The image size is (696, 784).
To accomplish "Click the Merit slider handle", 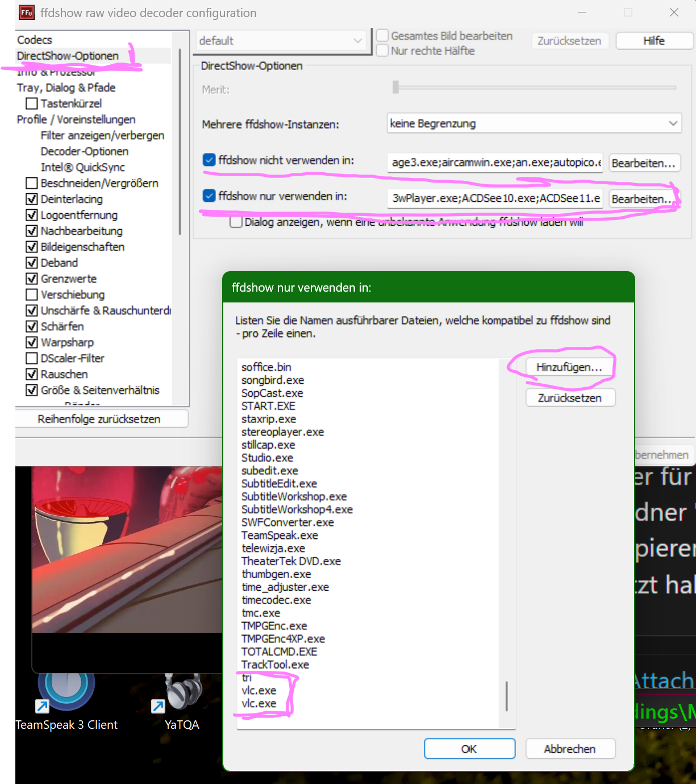I will tap(396, 87).
